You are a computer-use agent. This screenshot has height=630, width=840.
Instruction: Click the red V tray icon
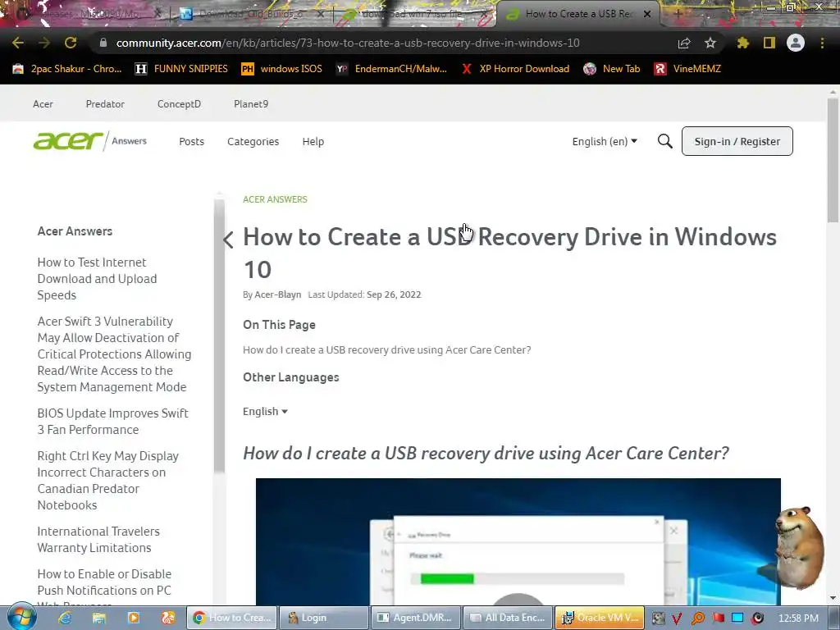(677, 619)
